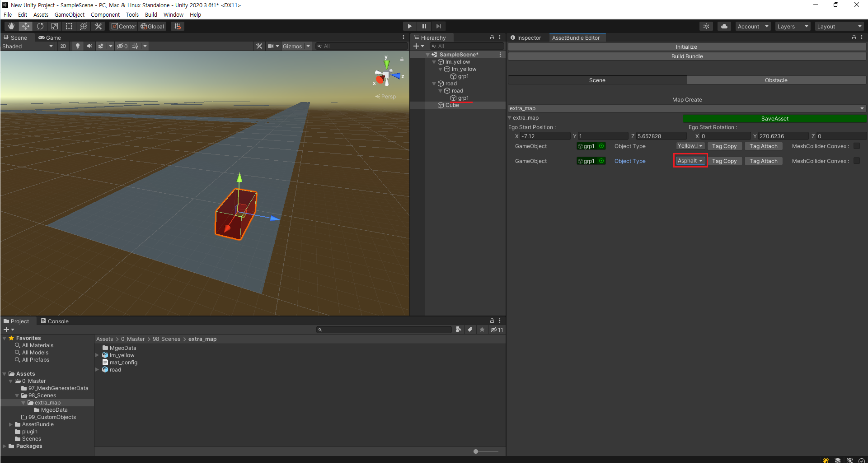Toggle scene lighting bulb icon
Viewport: 868px width, 465px height.
tap(78, 46)
